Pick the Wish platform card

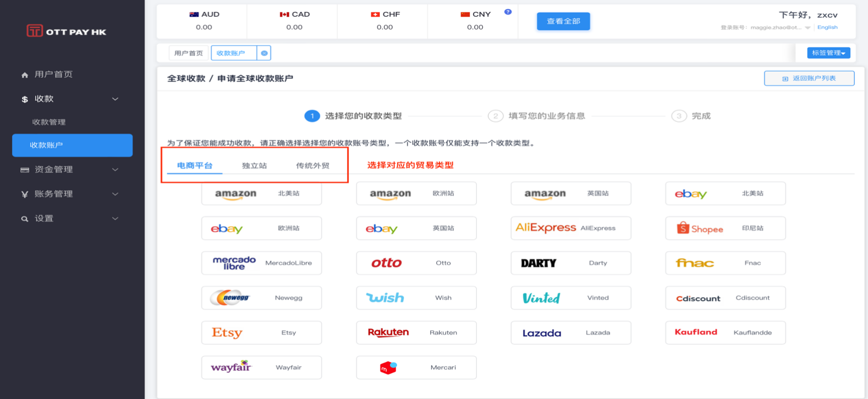pos(416,298)
